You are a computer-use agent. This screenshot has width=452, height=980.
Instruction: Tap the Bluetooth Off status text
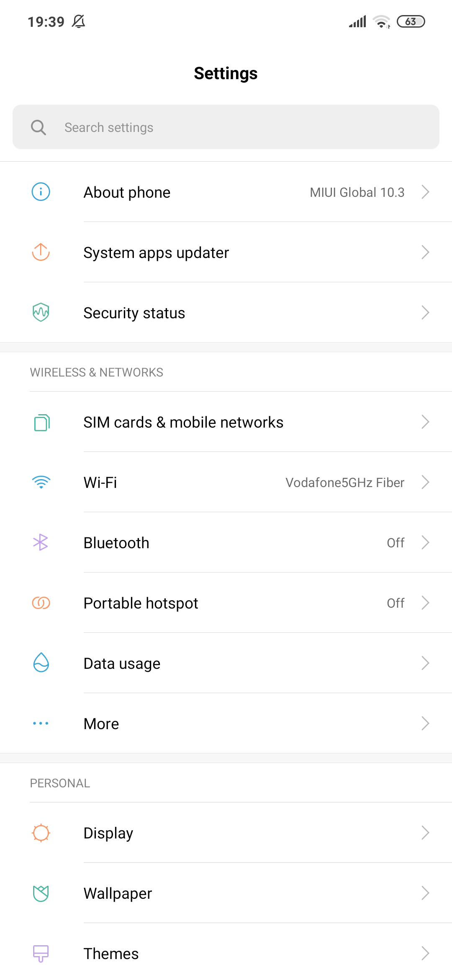click(x=395, y=543)
